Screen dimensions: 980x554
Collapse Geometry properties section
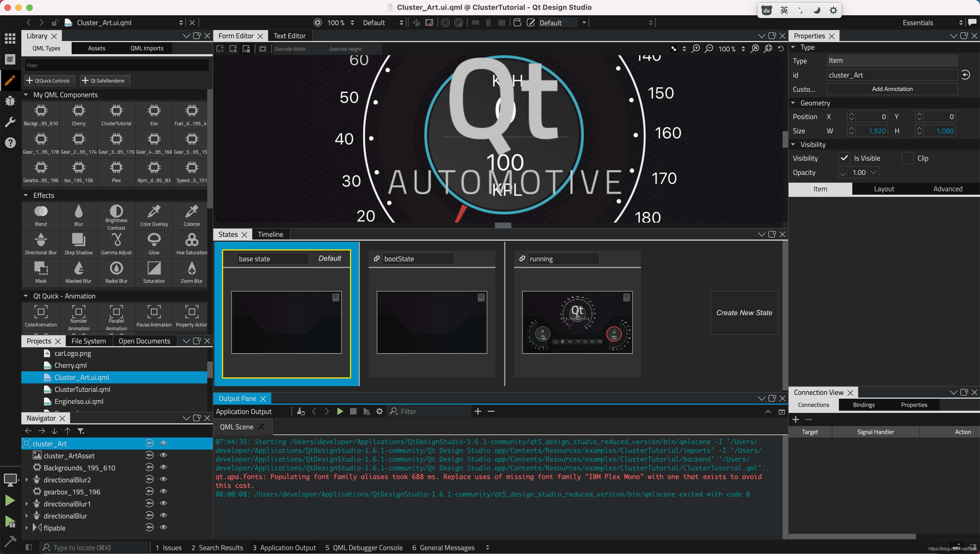[x=793, y=103]
